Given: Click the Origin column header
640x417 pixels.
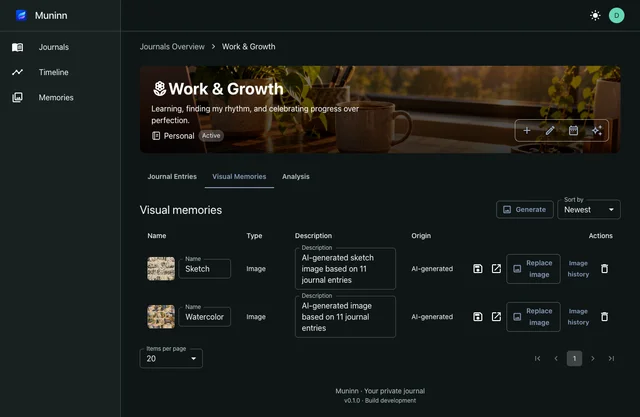Looking at the screenshot, I should coord(421,236).
